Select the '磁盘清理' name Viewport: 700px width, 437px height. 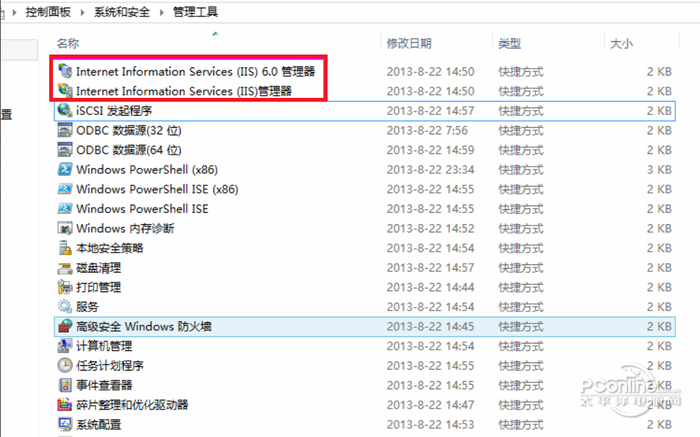coord(99,268)
